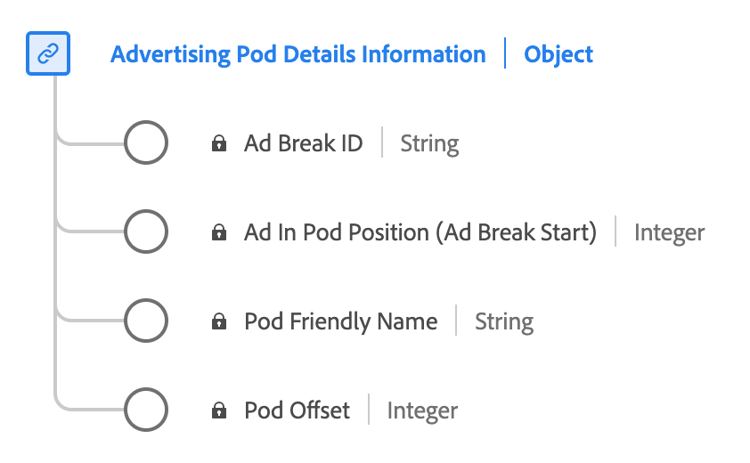Select the Ad Break ID circle node
750x463 pixels.
[x=146, y=143]
